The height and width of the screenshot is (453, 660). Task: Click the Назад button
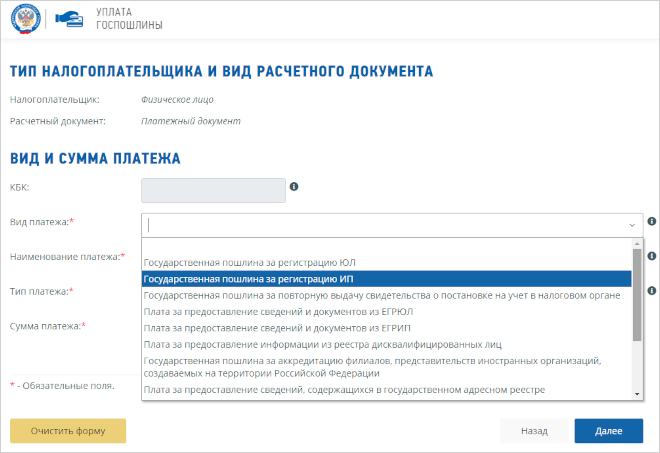[x=534, y=431]
